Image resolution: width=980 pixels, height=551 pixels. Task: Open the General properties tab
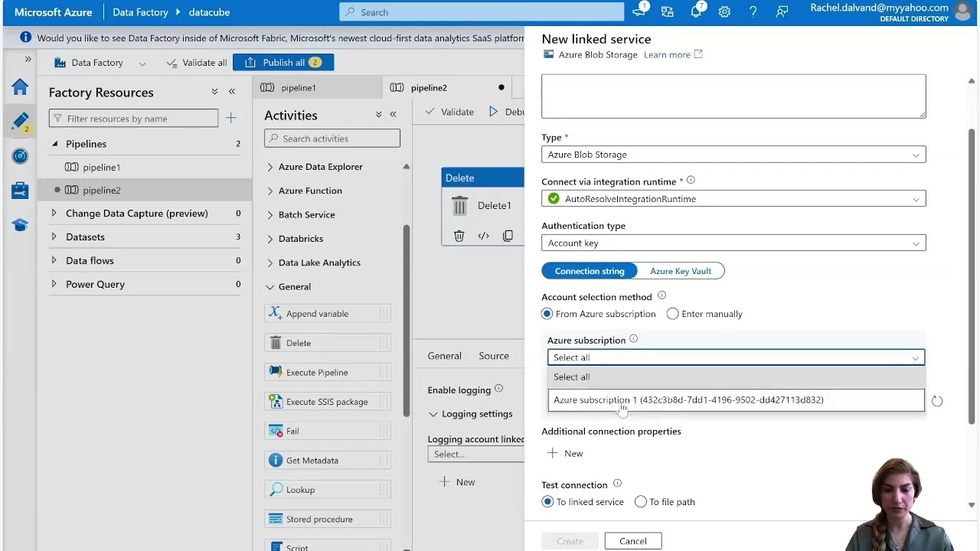(x=444, y=356)
